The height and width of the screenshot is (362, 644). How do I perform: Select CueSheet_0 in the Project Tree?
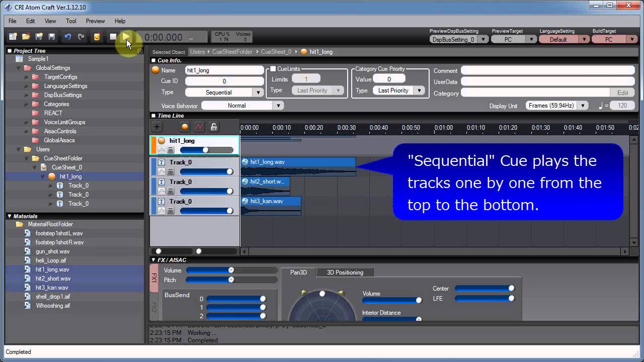tap(66, 167)
